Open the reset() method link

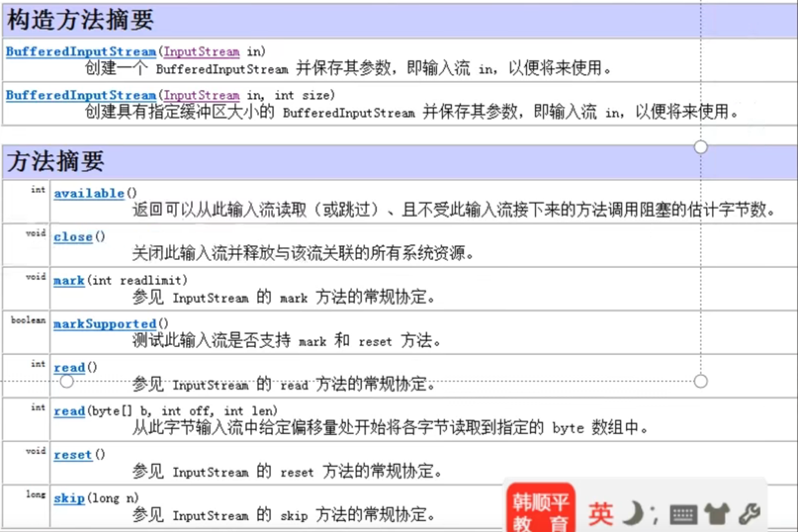[73, 455]
